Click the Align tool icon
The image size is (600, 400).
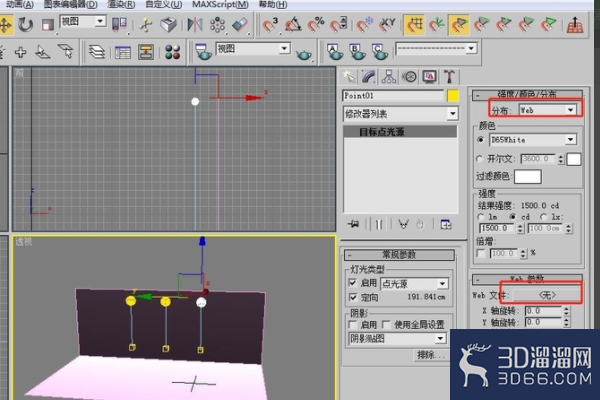pos(240,25)
